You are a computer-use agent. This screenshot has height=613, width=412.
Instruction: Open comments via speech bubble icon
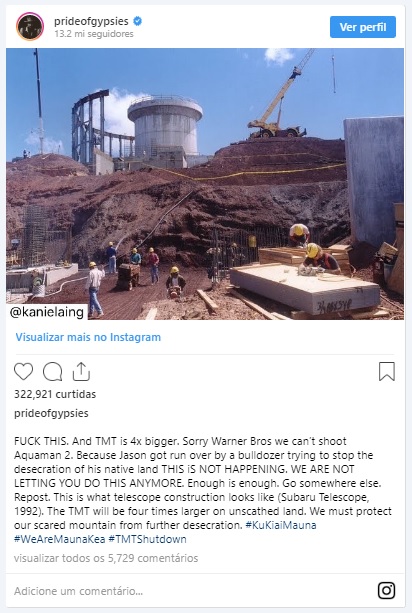pyautogui.click(x=52, y=371)
